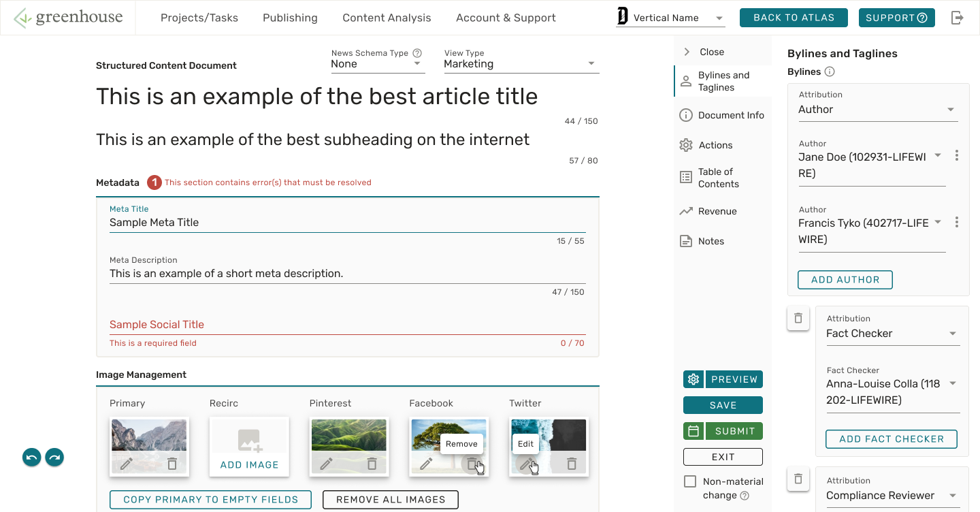This screenshot has height=512, width=980.
Task: Click the undo icon button
Action: coord(31,458)
